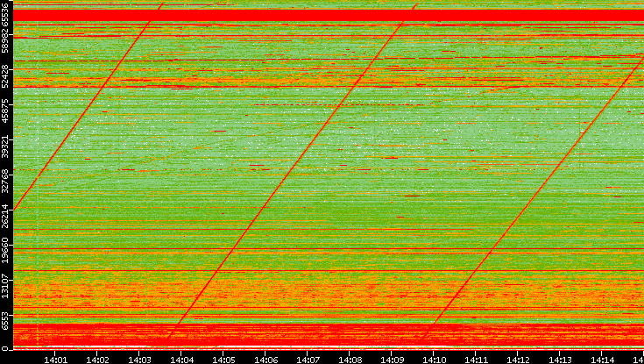Click the 65536 vertical axis label
The image size is (644, 364).
(4, 13)
